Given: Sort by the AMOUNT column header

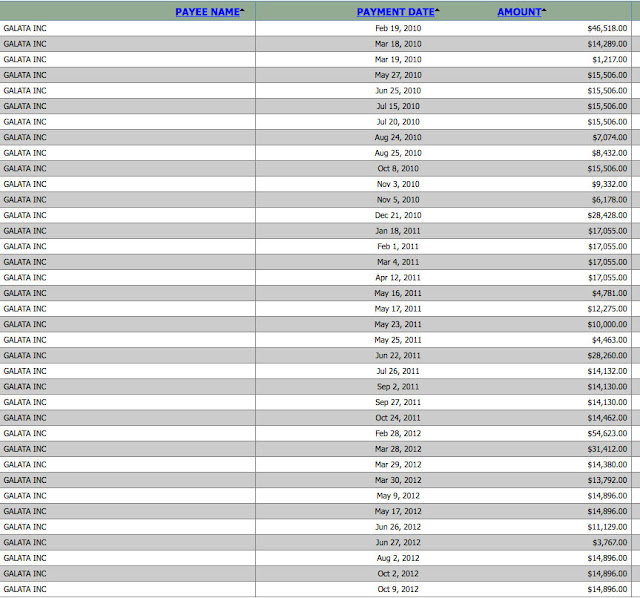Looking at the screenshot, I should (519, 12).
